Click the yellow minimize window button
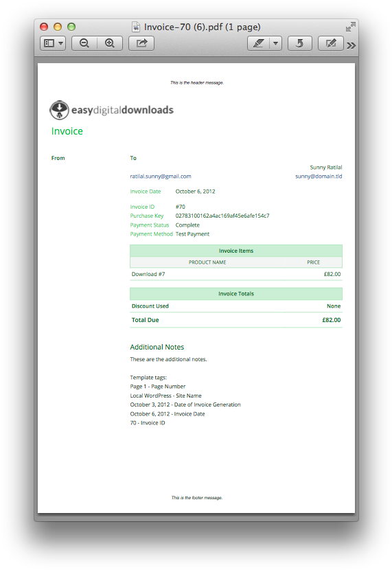Screen dimensions: 392x570 click(x=58, y=27)
